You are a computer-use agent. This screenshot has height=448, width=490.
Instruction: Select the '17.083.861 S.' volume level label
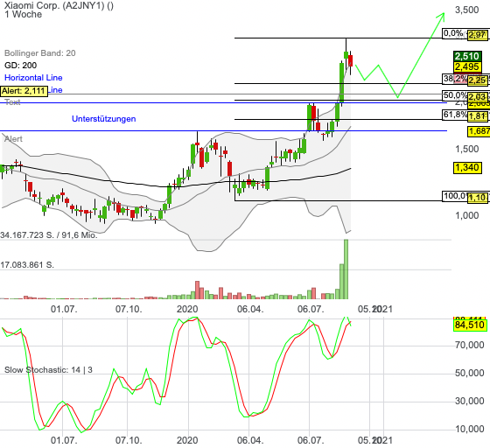tap(27, 265)
